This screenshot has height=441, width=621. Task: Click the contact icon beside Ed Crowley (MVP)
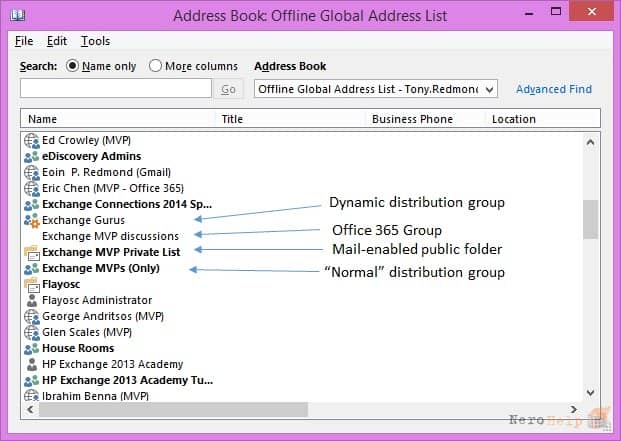[x=32, y=141]
